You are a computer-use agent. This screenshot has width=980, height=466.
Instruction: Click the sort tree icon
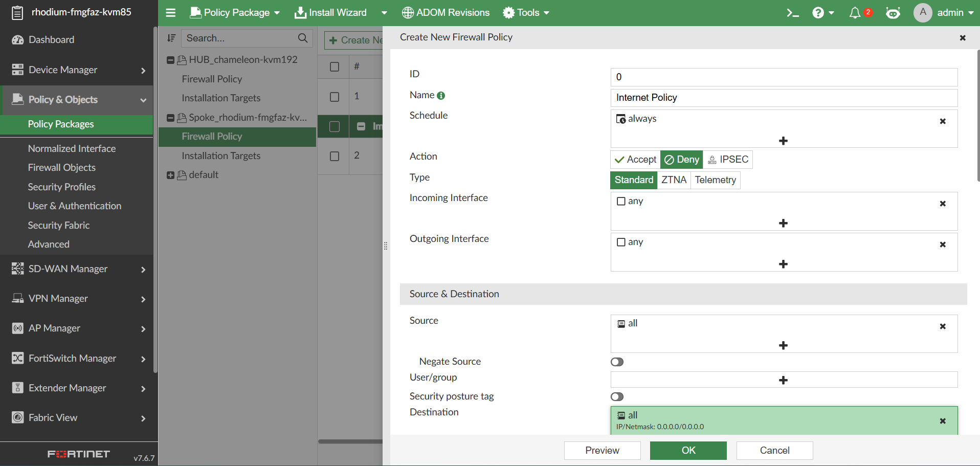(171, 38)
